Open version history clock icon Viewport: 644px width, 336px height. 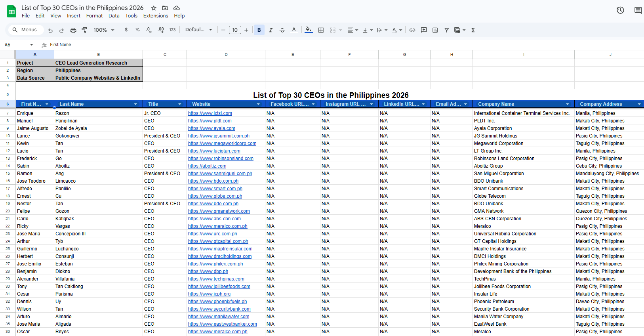click(620, 10)
